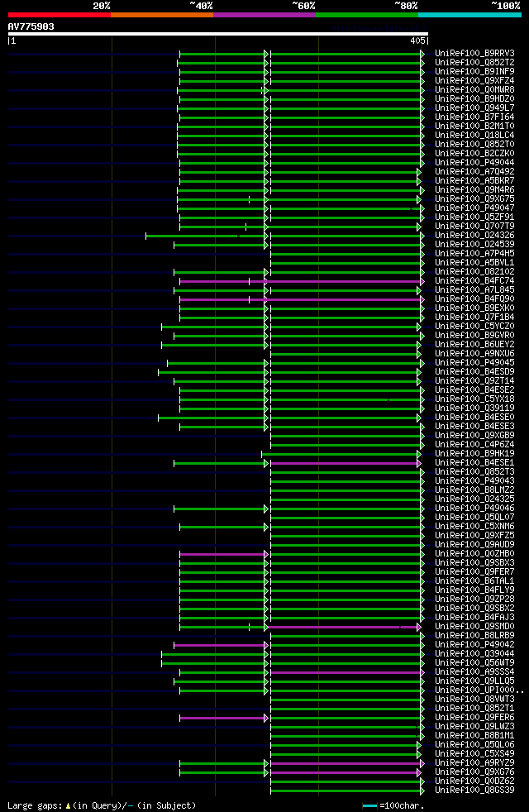This screenshot has width=529, height=812.
Task: Click the green ~80% identity legend segment
Action: coord(367,15)
